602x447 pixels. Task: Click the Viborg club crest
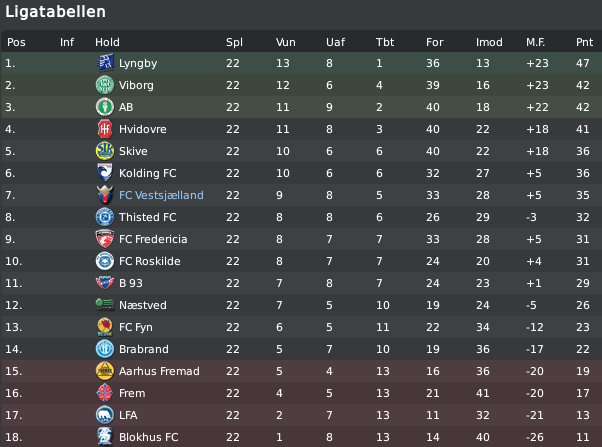click(105, 85)
